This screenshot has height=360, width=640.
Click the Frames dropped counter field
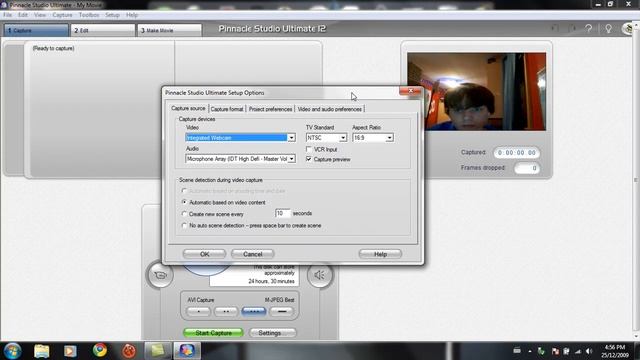tap(527, 168)
